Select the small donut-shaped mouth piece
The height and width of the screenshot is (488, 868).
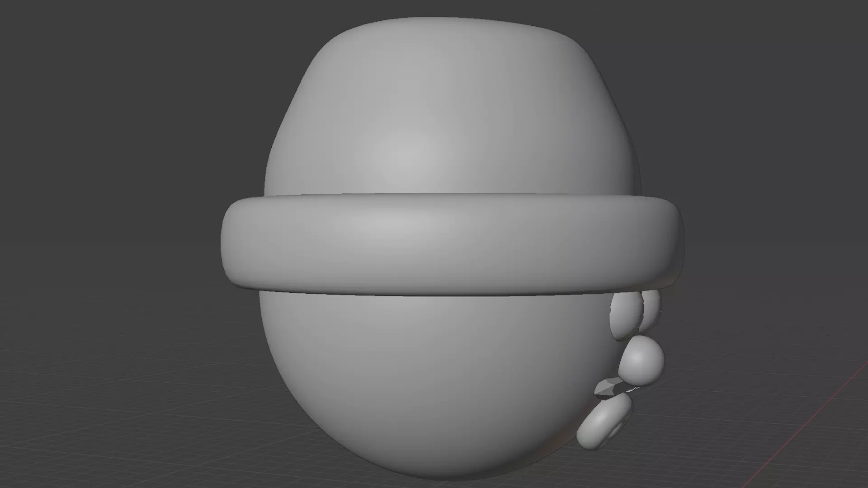[604, 422]
